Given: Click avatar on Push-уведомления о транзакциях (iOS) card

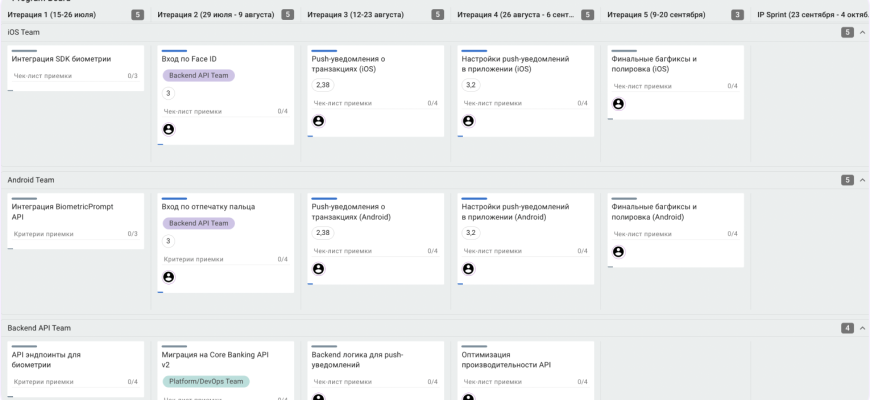Looking at the screenshot, I should coord(318,121).
